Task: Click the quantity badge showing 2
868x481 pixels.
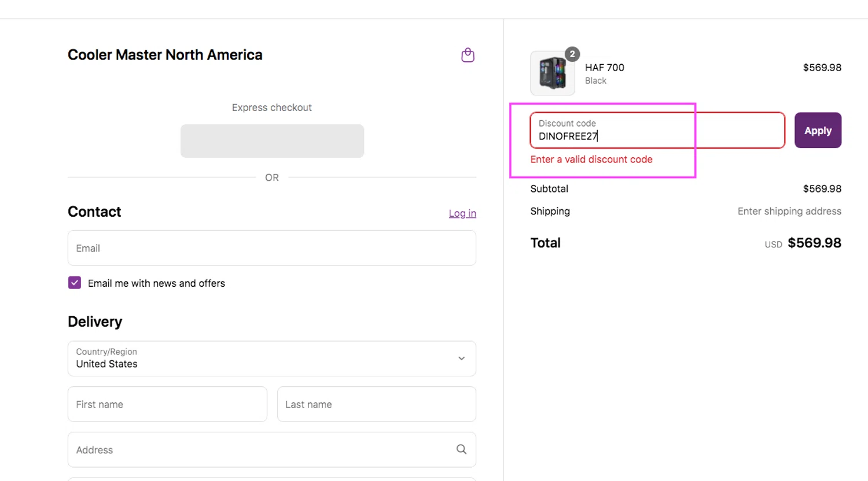Action: (572, 54)
